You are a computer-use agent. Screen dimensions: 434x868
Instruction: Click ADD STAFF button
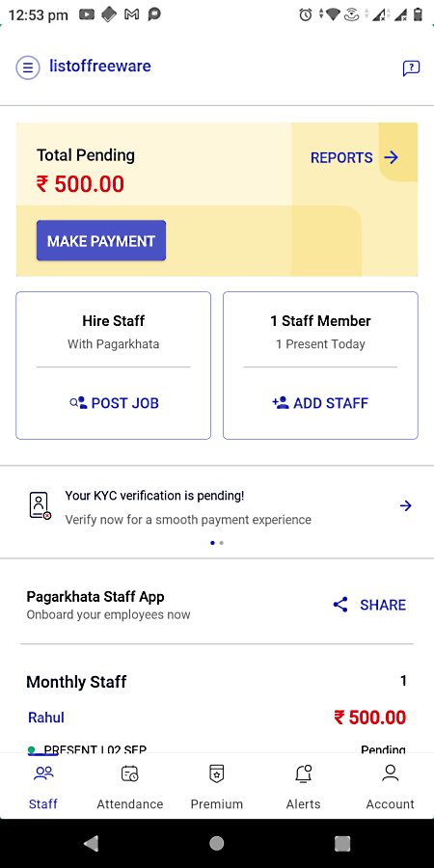click(320, 403)
